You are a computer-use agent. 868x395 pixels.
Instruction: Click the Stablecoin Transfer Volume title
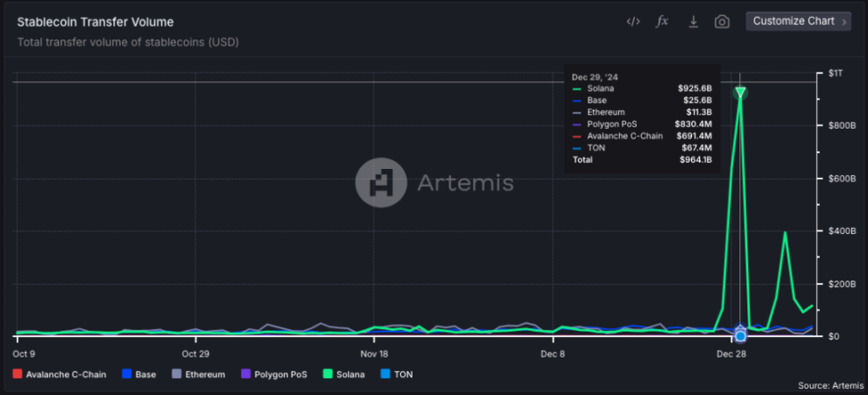96,22
